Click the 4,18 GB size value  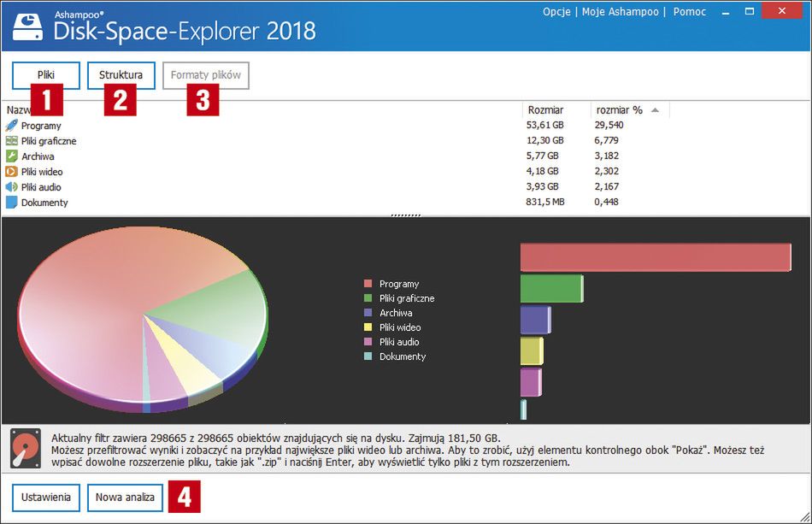542,171
